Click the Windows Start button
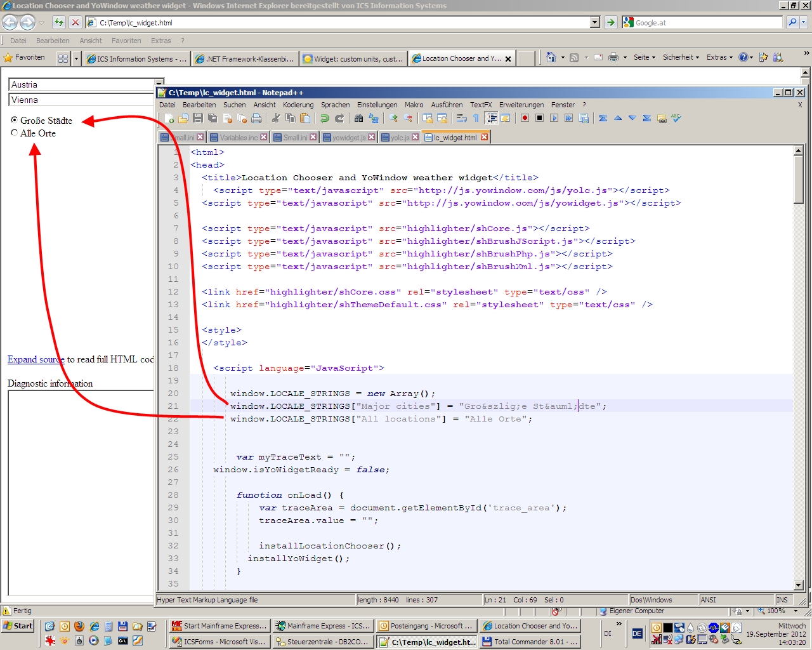 tap(18, 626)
